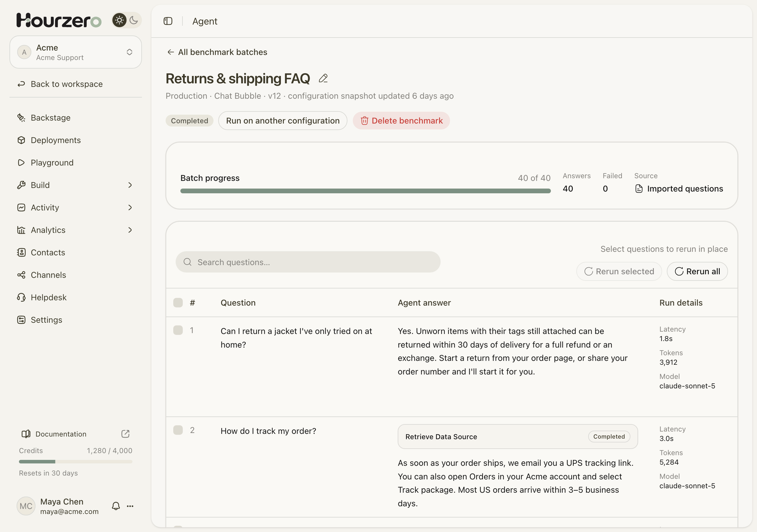Check the select-all questions checkbox in header
The image size is (757, 532).
pyautogui.click(x=178, y=303)
